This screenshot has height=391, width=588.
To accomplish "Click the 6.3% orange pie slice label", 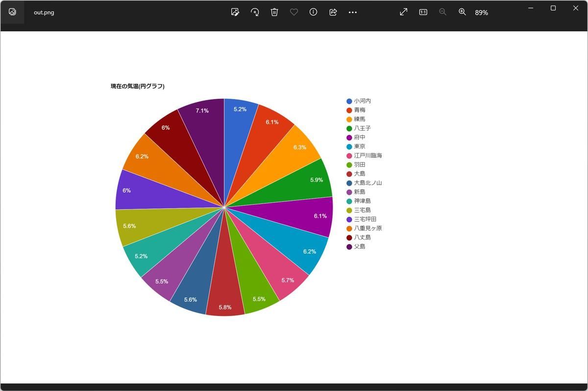I will [300, 147].
